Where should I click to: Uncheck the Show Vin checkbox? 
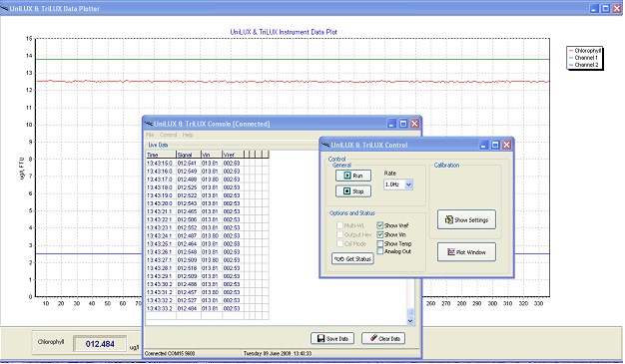pyautogui.click(x=380, y=235)
